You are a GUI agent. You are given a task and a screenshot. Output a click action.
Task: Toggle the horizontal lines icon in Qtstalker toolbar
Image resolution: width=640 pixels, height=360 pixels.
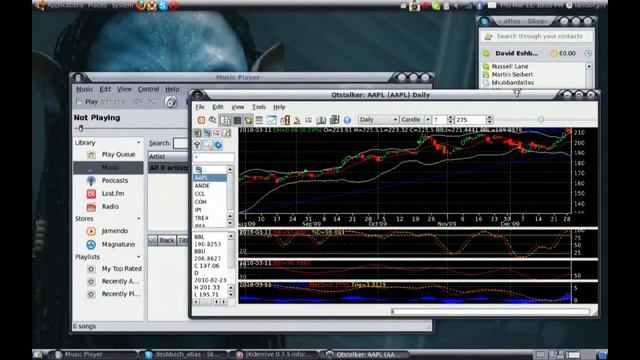point(259,120)
